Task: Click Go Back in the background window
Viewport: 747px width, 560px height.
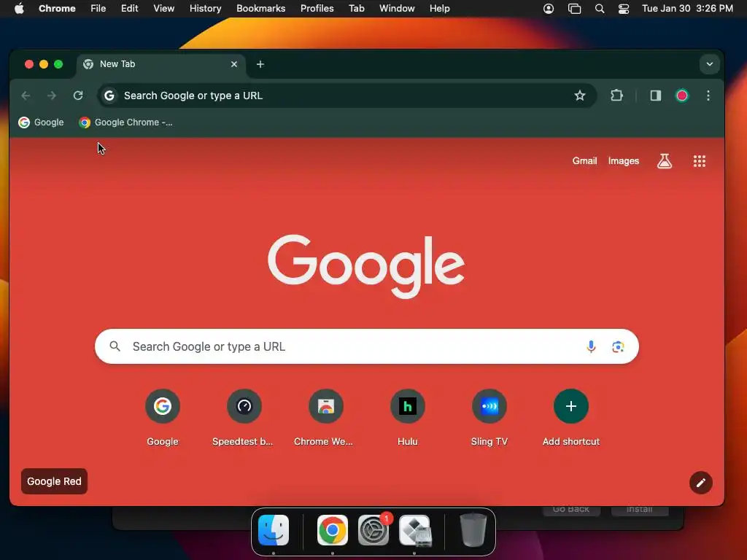Action: point(570,510)
